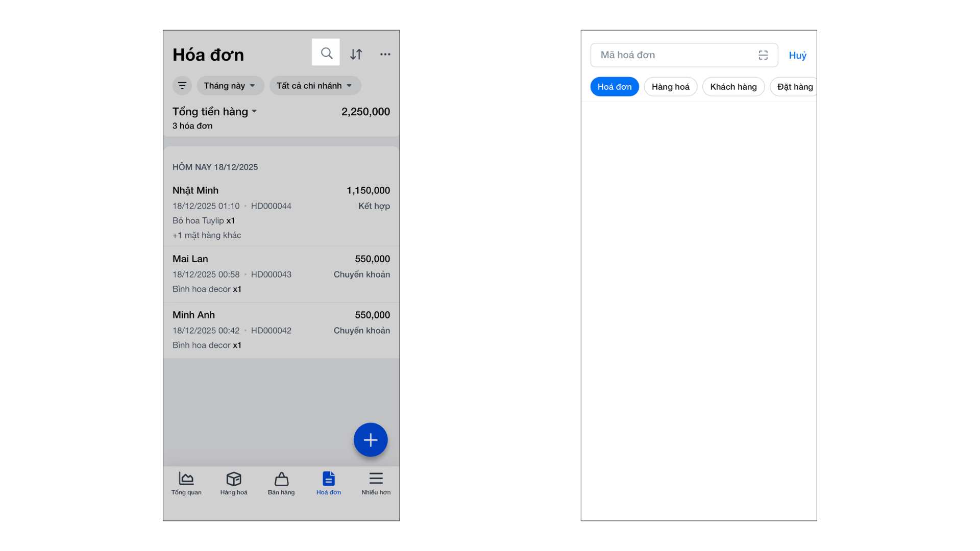980x551 pixels.
Task: Select the Hoá đơn search chip
Action: coord(615,87)
